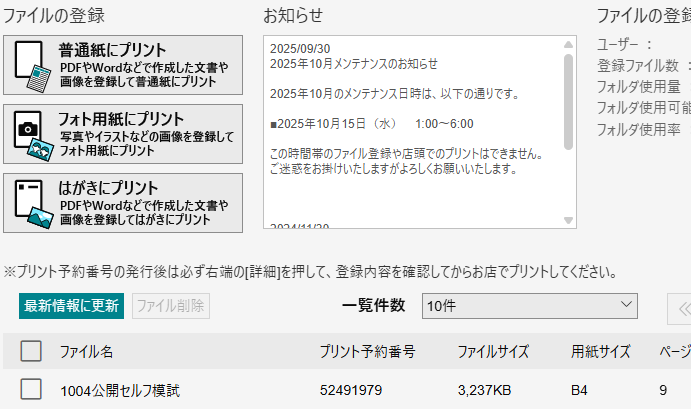Viewport: 691px width, 409px height.
Task: Open the 一覧件数 10件 dropdown
Action: tap(529, 305)
